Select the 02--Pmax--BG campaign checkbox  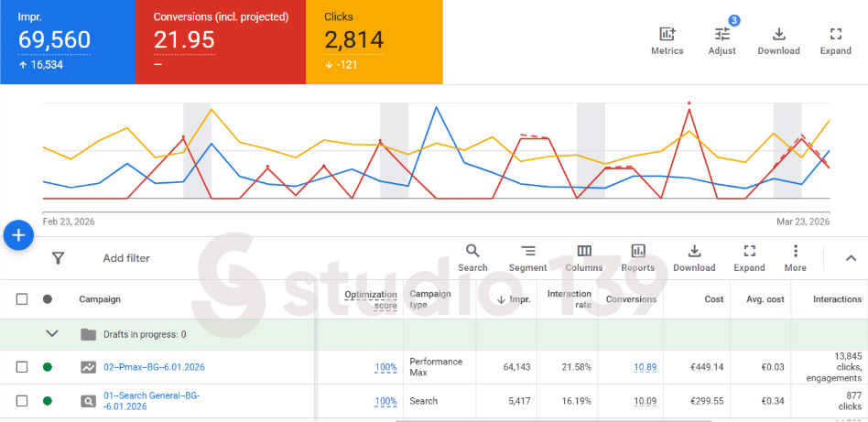coord(22,367)
